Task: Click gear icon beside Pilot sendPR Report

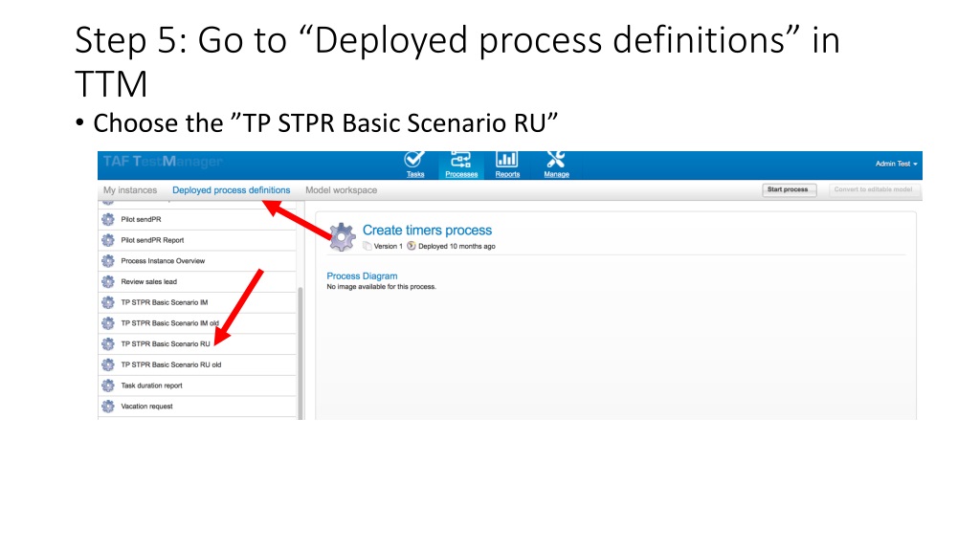Action: [108, 240]
